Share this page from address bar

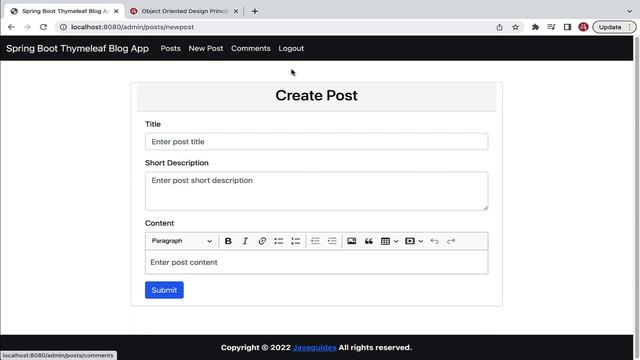[x=499, y=27]
